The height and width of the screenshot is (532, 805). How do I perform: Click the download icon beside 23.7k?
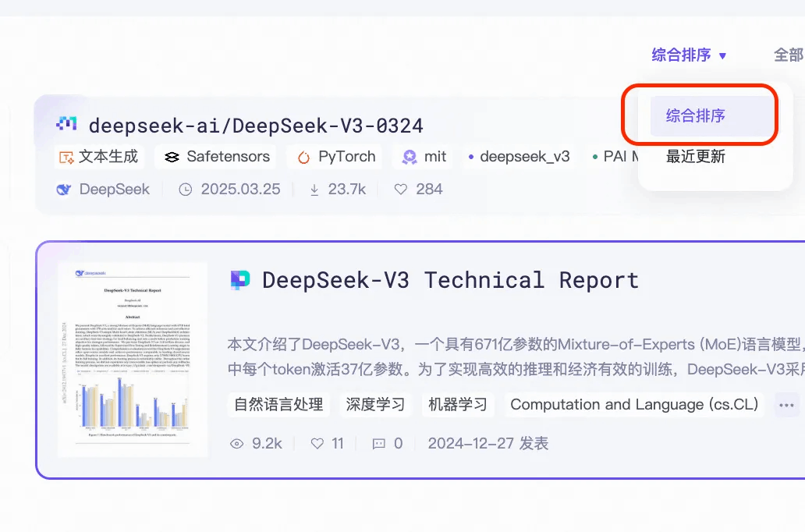click(314, 190)
